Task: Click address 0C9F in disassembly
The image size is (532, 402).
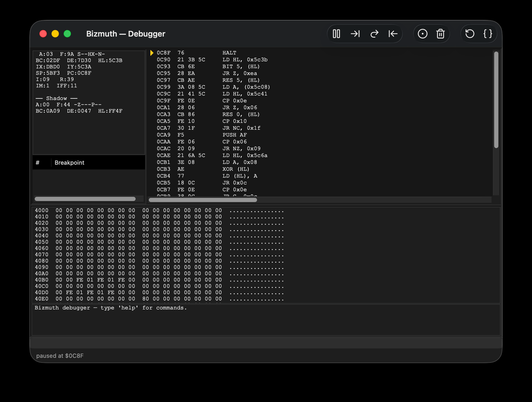Action: tap(164, 101)
